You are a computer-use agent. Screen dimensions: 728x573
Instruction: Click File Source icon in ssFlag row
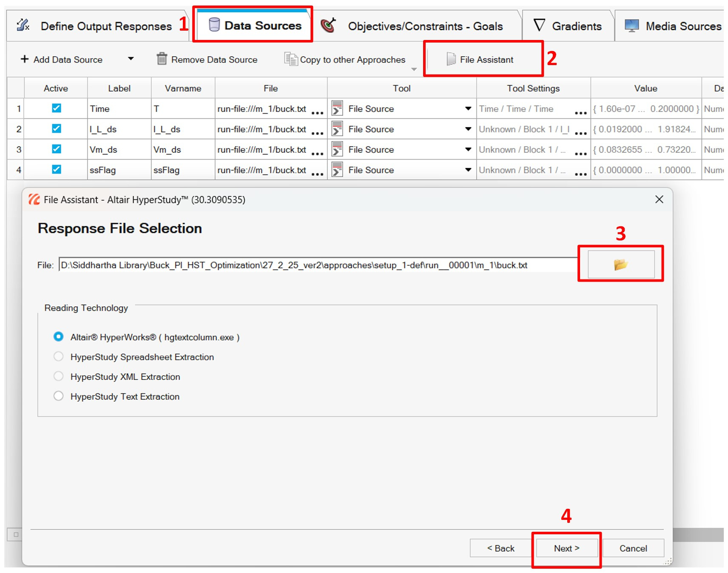point(337,169)
